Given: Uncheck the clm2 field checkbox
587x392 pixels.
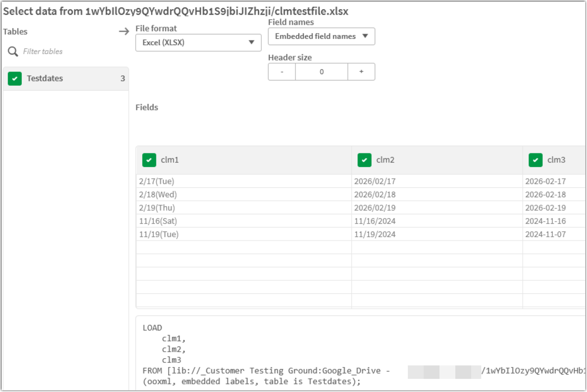Looking at the screenshot, I should (x=364, y=160).
